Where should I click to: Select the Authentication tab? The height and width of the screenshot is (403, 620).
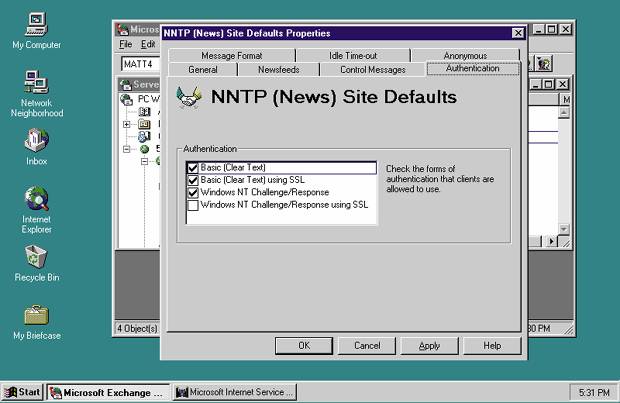tap(473, 68)
